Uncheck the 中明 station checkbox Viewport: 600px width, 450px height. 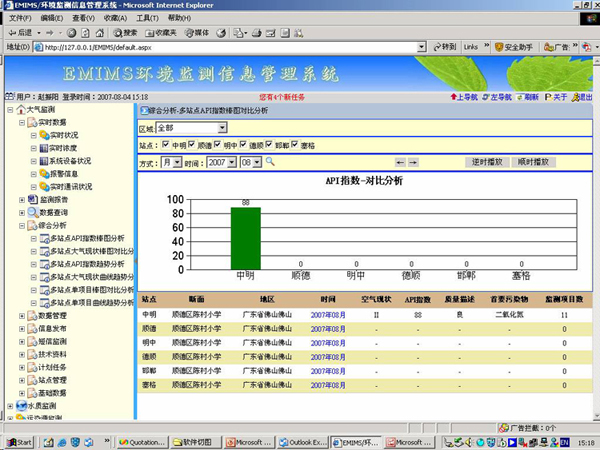tap(165, 144)
